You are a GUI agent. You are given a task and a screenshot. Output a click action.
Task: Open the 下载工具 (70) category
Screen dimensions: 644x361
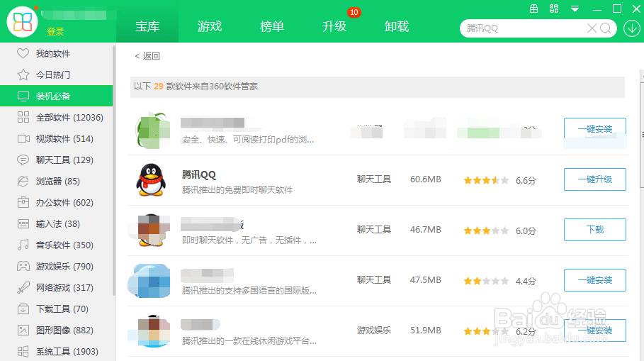point(56,309)
